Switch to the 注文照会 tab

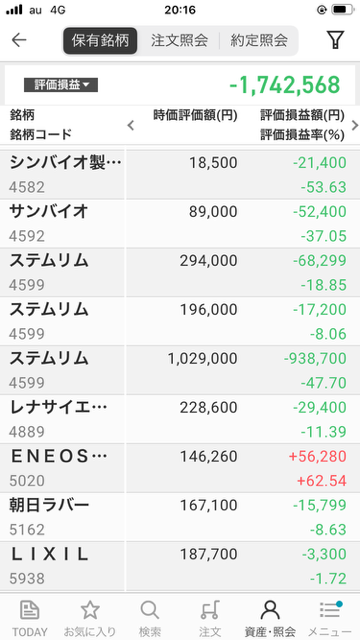tap(179, 40)
